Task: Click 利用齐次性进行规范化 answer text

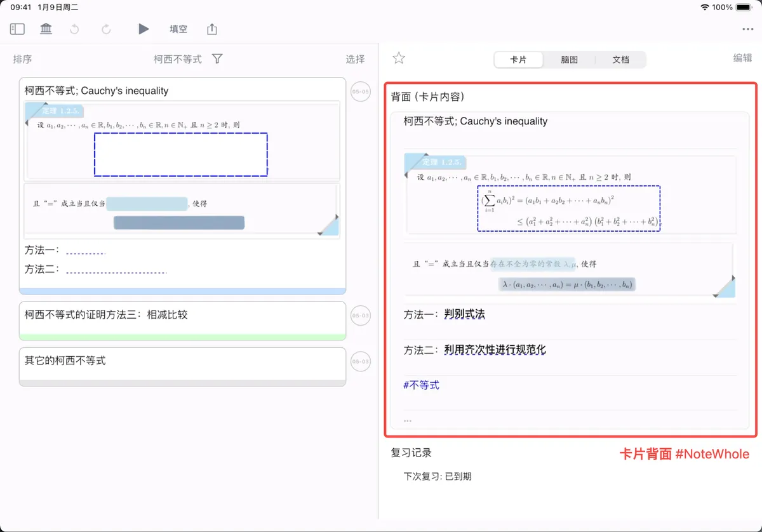Action: click(495, 350)
